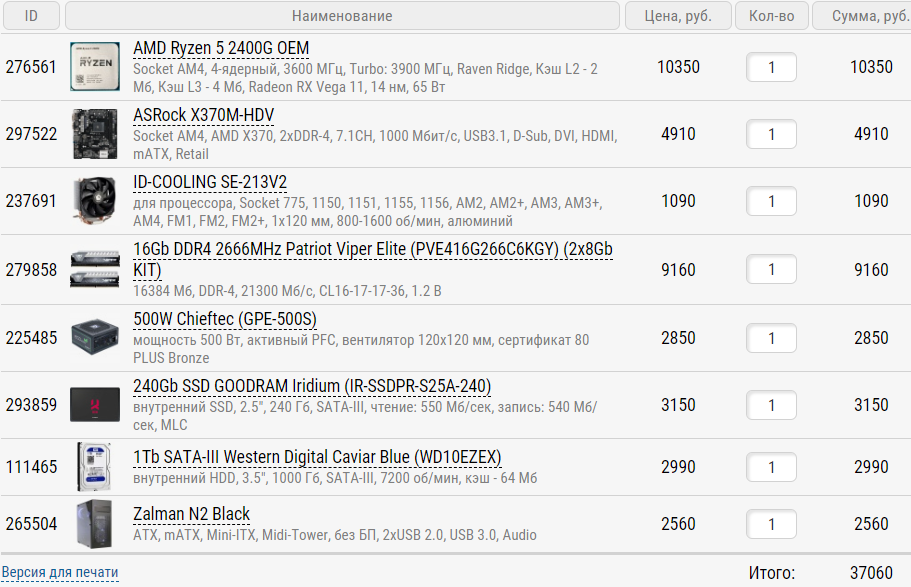
Task: Click the Patriot Viper RAM thumbnail image
Action: (x=95, y=269)
